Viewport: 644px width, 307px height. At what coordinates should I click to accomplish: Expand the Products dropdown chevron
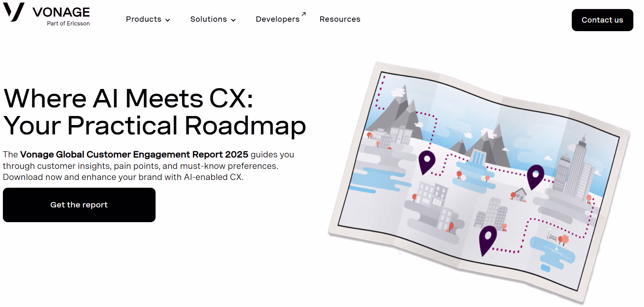167,20
